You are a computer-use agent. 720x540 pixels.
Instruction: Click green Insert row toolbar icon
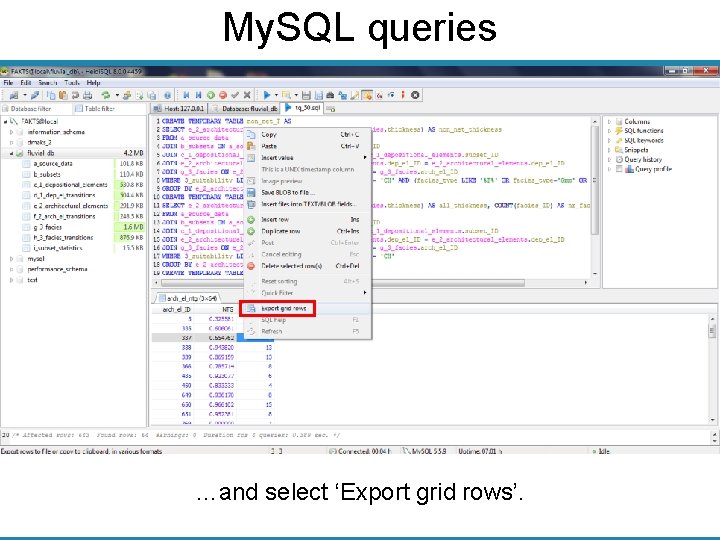pyautogui.click(x=211, y=96)
